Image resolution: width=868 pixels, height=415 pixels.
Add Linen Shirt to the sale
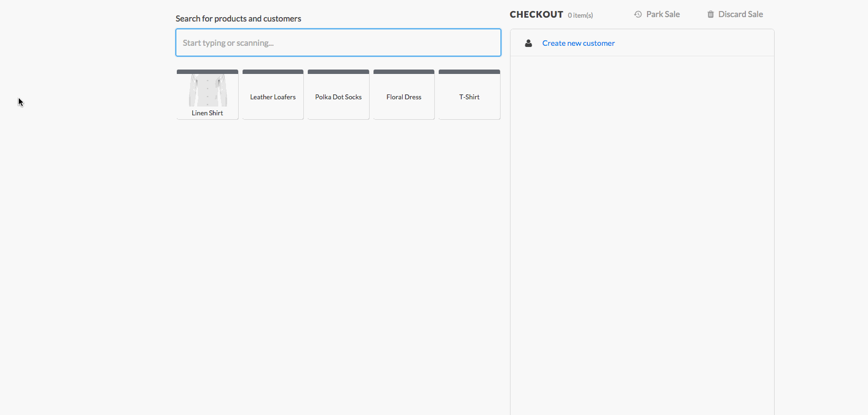pyautogui.click(x=207, y=94)
